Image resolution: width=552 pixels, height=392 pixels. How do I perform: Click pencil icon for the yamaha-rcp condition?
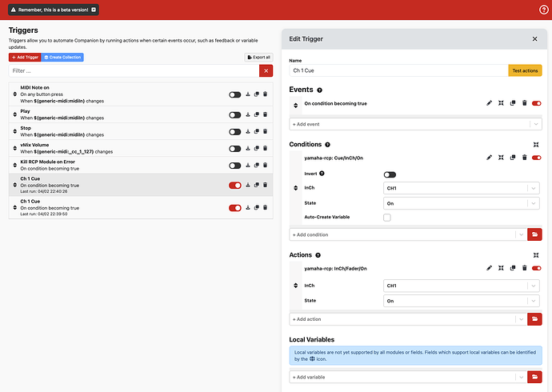point(489,158)
